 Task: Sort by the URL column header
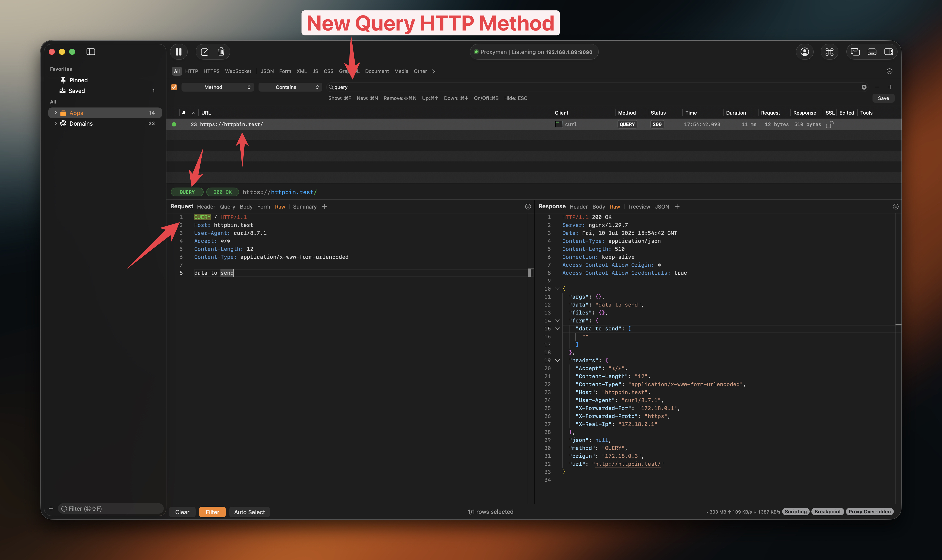(206, 113)
